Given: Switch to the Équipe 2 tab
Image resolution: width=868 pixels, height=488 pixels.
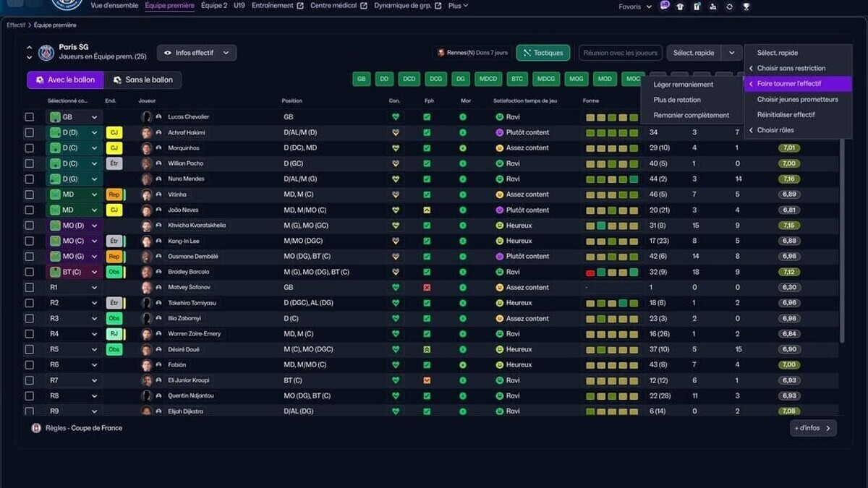Looking at the screenshot, I should (214, 6).
